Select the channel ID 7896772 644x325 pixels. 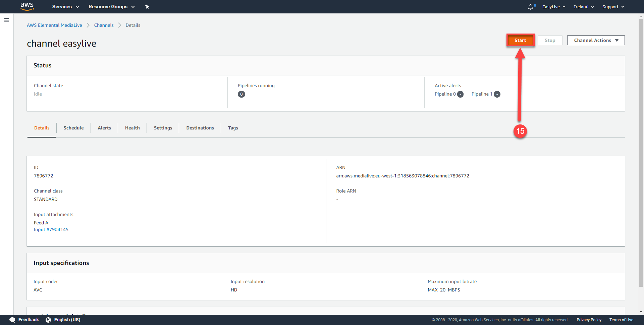click(x=43, y=176)
